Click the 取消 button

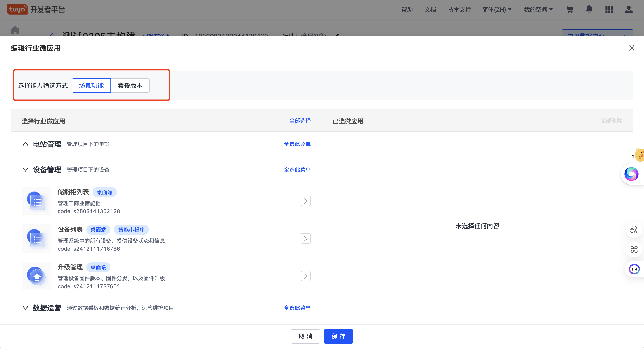coord(305,336)
